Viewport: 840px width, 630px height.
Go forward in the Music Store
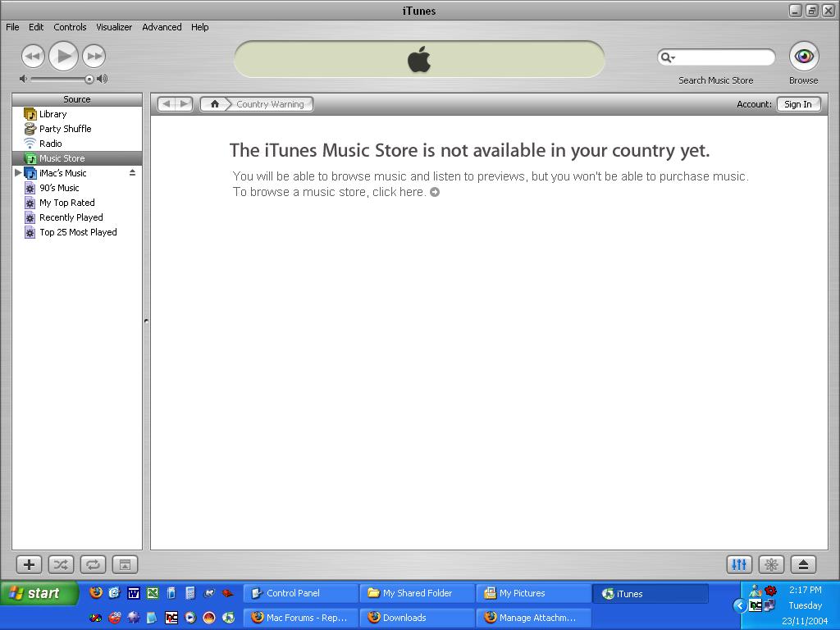pos(184,104)
